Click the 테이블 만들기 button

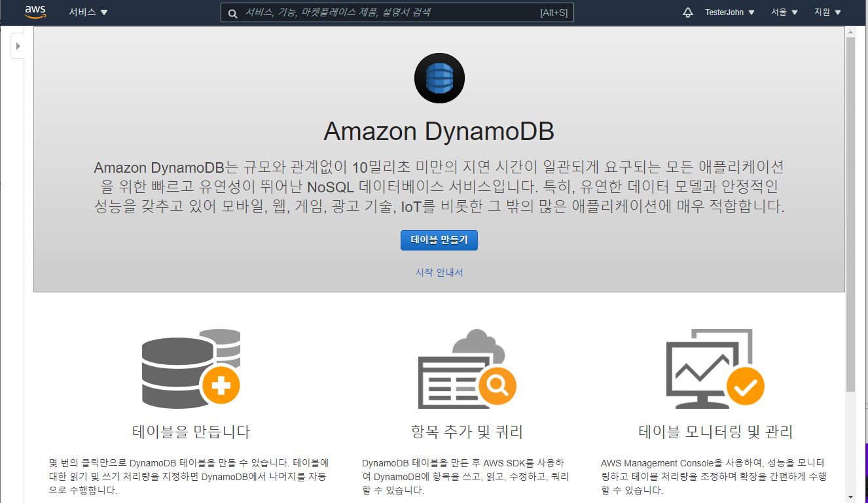[x=439, y=240]
